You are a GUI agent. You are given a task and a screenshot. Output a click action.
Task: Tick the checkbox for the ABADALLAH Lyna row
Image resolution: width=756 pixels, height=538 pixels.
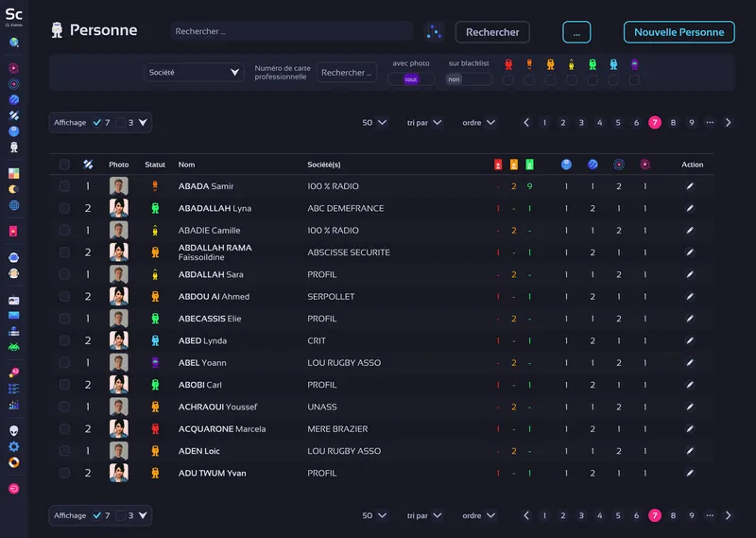(64, 208)
